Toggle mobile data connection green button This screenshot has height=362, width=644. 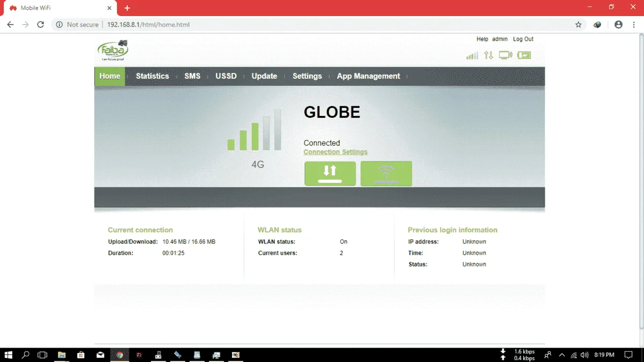[x=330, y=174]
